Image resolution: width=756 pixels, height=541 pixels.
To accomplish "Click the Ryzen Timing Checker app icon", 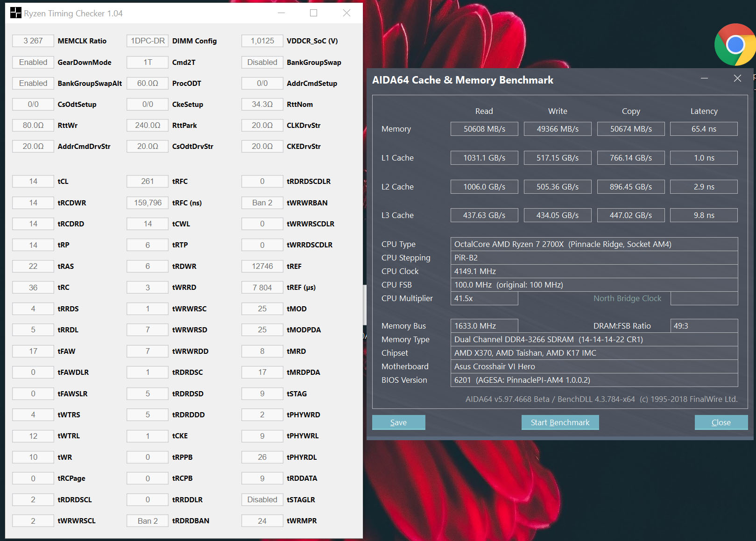I will (x=16, y=13).
